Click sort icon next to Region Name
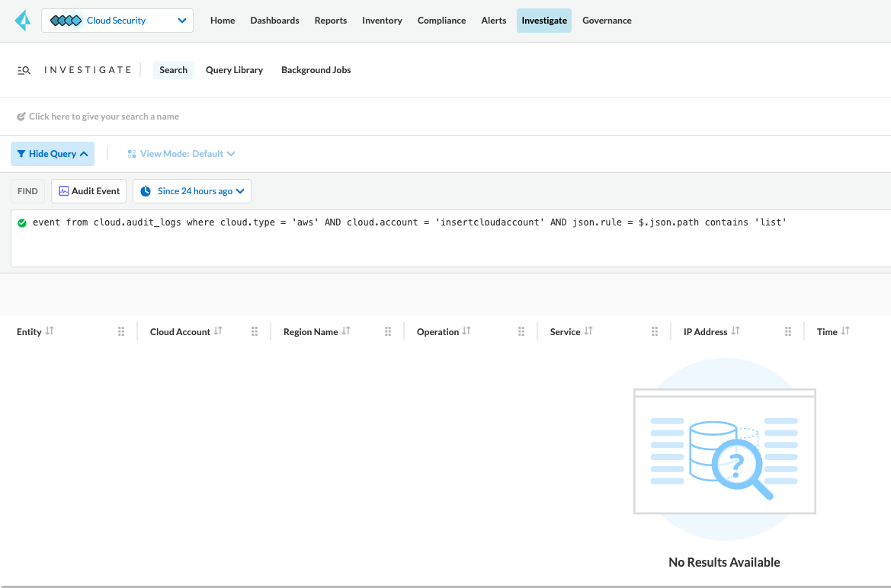 (x=346, y=331)
